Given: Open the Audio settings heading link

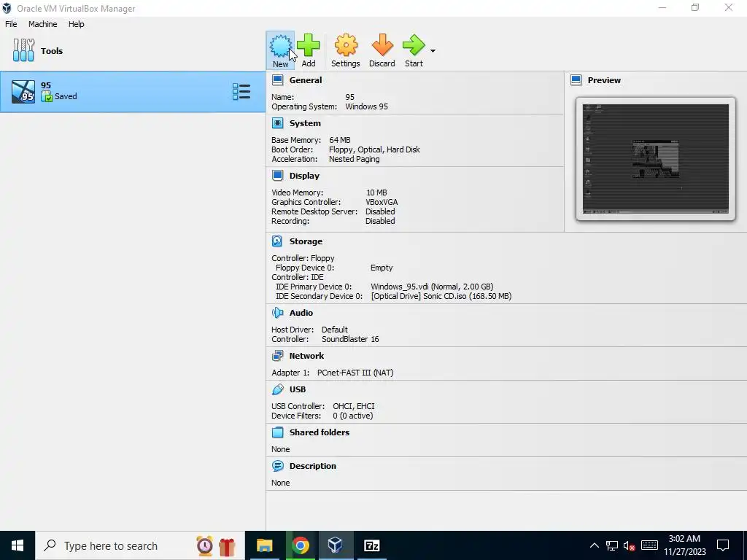Looking at the screenshot, I should (x=301, y=313).
